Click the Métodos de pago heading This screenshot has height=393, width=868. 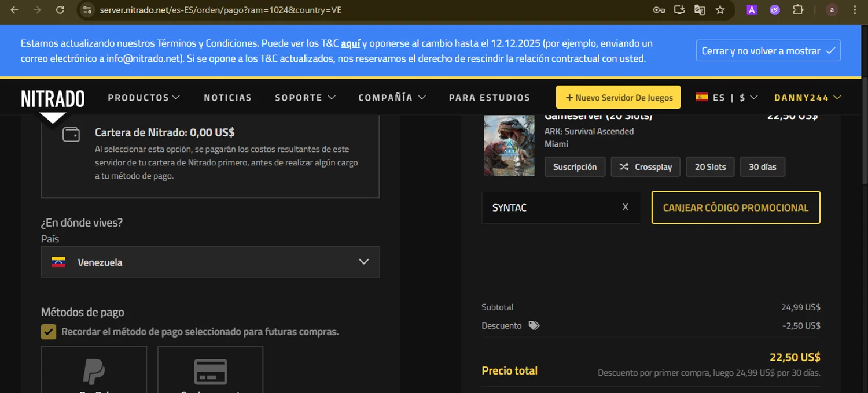click(83, 312)
